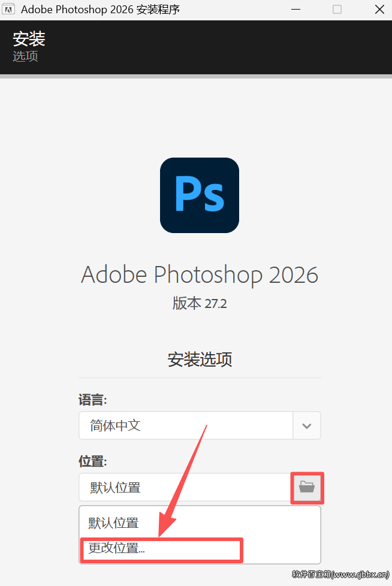The image size is (392, 586).
Task: Expand the language dropdown chevron
Action: (307, 425)
